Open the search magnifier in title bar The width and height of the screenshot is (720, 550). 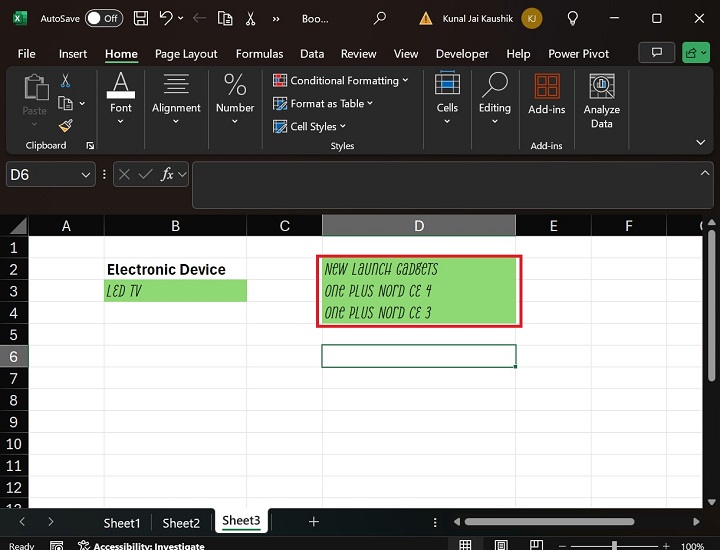click(x=380, y=18)
